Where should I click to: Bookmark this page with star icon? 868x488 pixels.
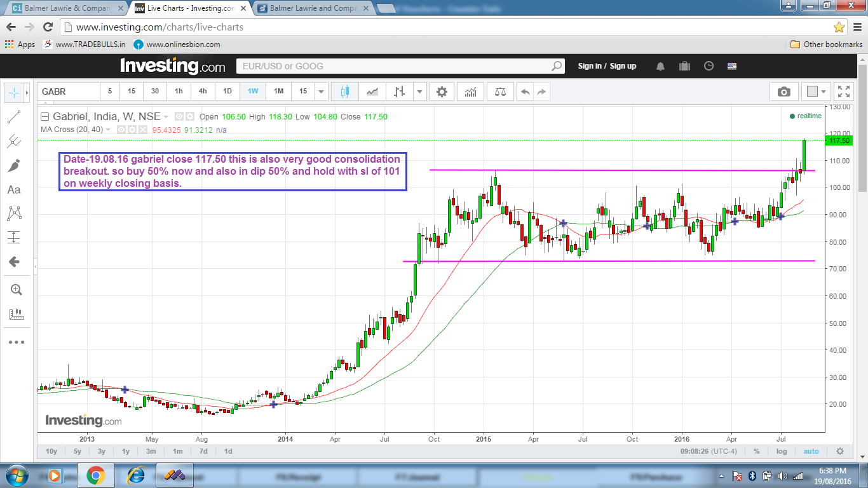[x=839, y=27]
